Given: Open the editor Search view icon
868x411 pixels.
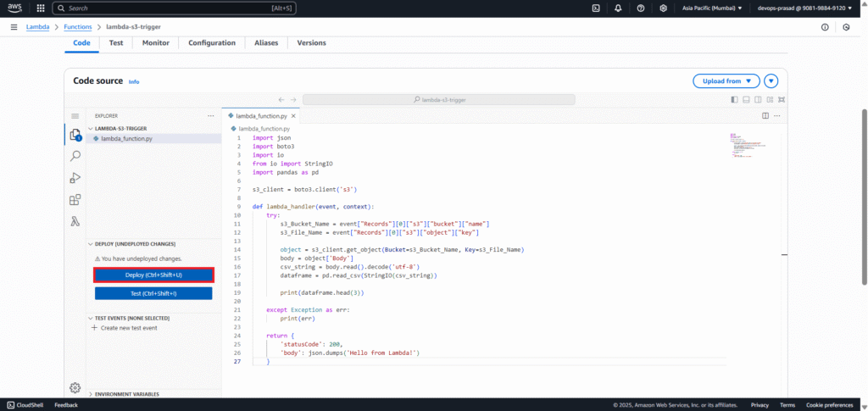Looking at the screenshot, I should point(75,156).
